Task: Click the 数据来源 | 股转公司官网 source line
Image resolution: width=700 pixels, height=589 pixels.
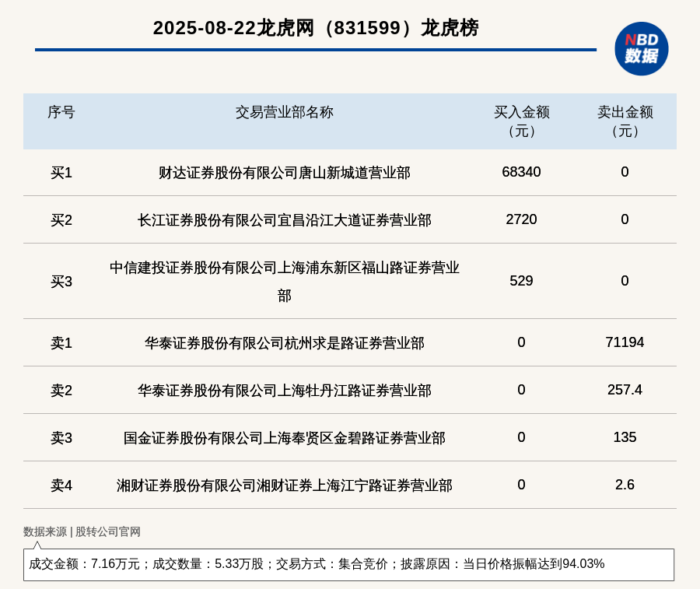Action: 82,531
